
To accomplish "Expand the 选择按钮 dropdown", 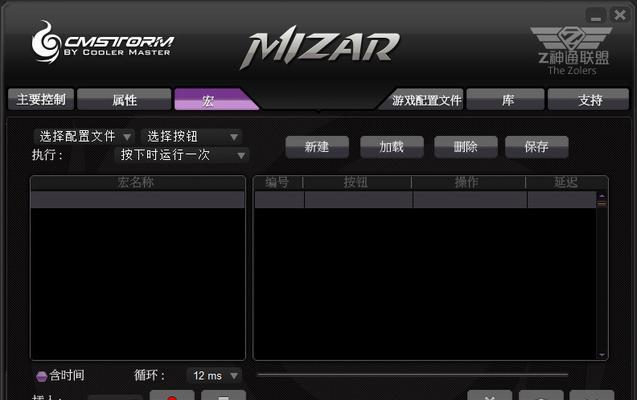I will (x=192, y=136).
